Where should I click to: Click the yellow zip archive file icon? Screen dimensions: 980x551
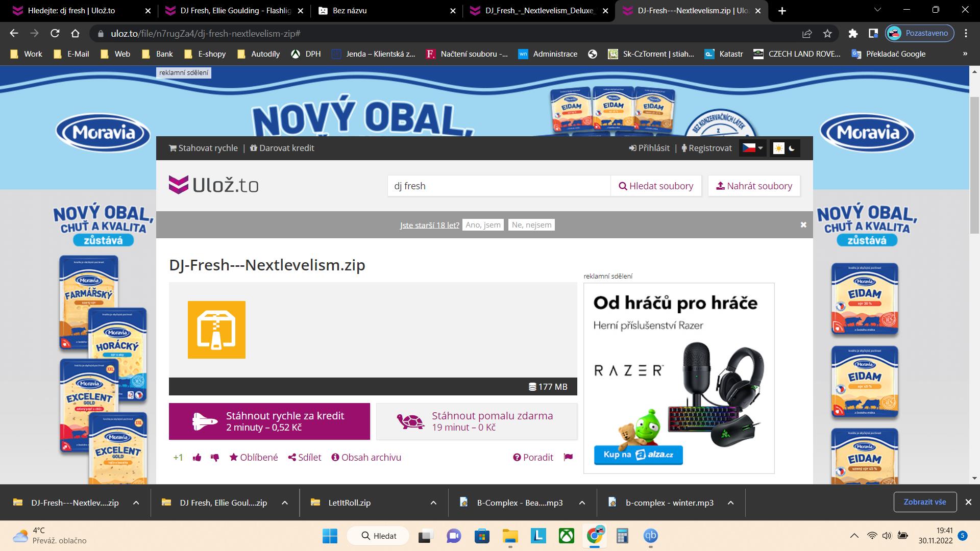tap(216, 330)
